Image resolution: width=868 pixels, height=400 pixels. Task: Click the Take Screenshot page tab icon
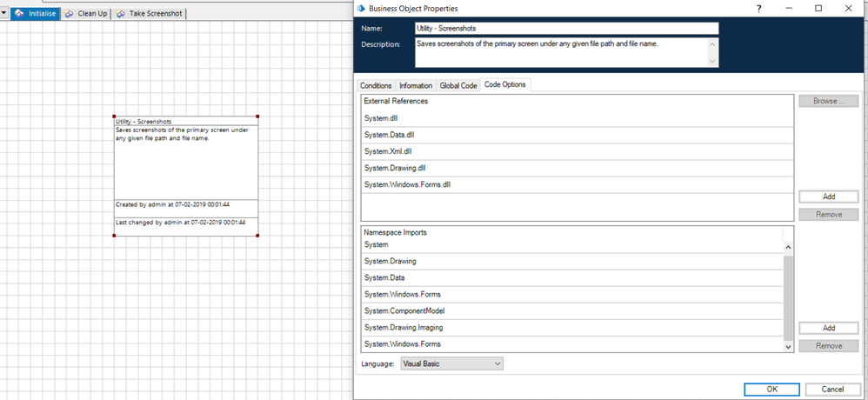pyautogui.click(x=121, y=14)
